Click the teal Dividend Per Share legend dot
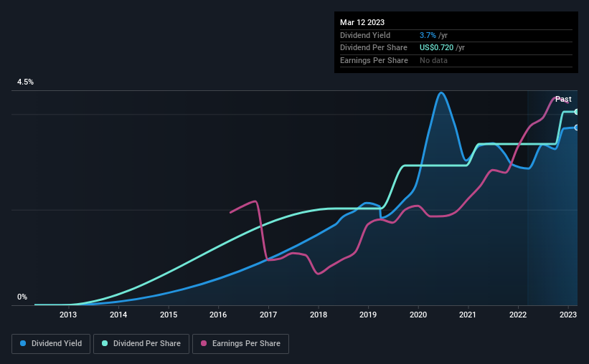The image size is (589, 364). point(105,343)
